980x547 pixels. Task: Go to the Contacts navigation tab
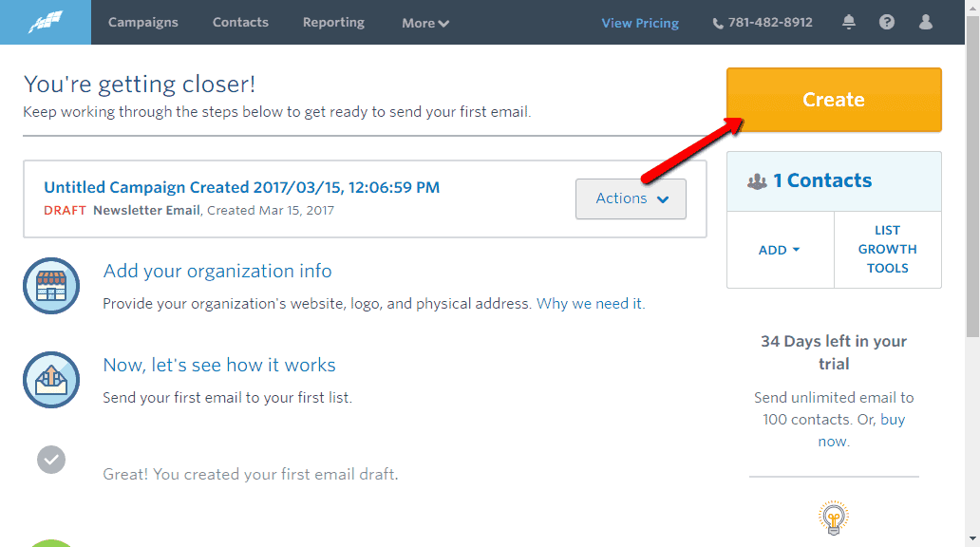click(240, 23)
